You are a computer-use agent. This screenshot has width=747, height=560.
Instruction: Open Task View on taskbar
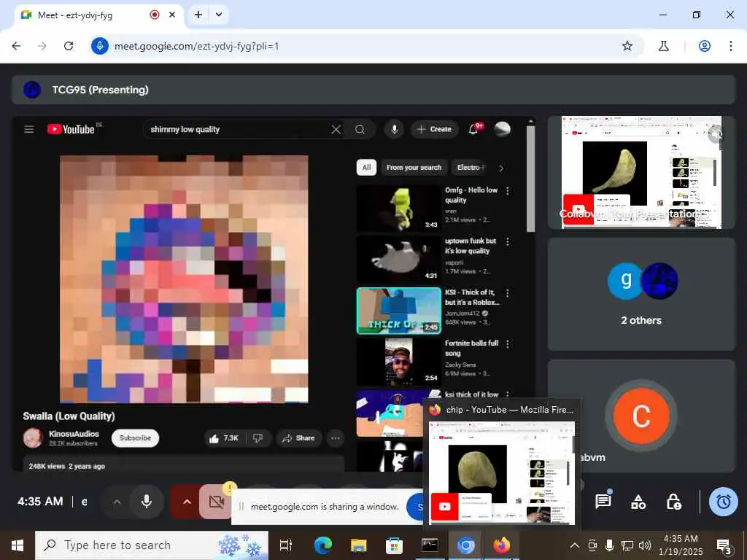(x=286, y=545)
